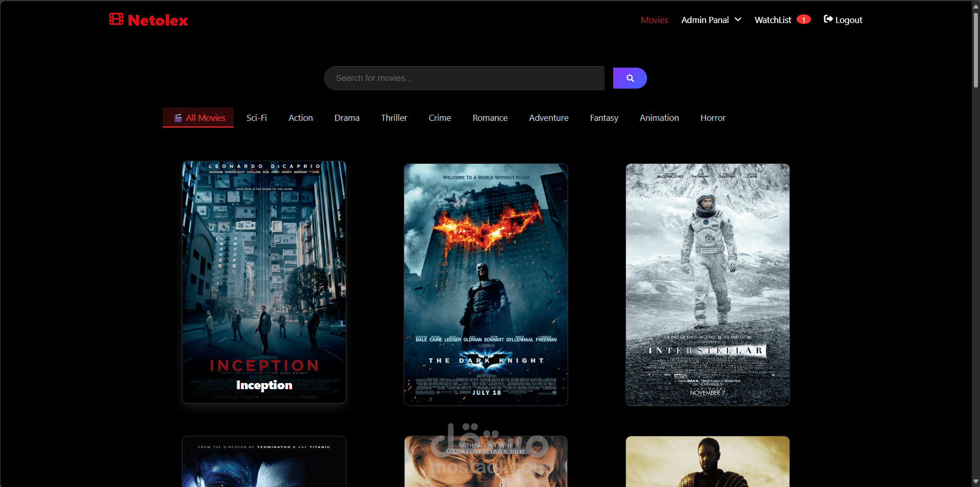The width and height of the screenshot is (980, 487).
Task: Open the Gladiator poster in second row
Action: [707, 461]
